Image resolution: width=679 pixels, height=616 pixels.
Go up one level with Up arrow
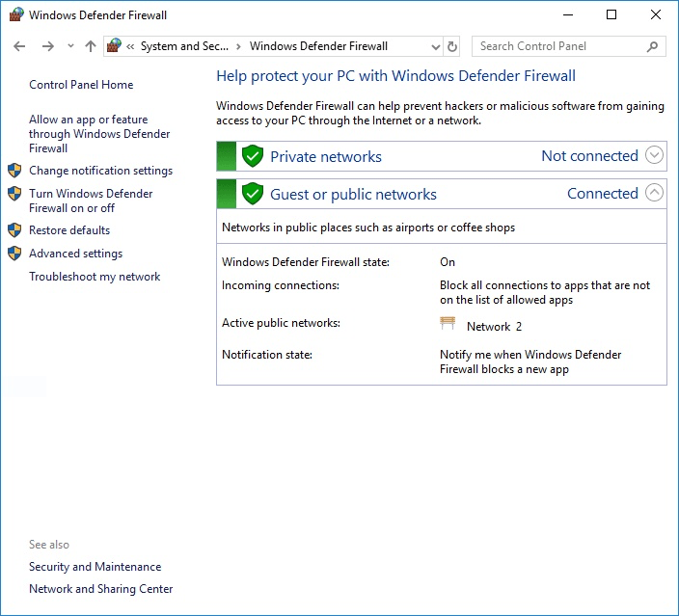tap(91, 46)
